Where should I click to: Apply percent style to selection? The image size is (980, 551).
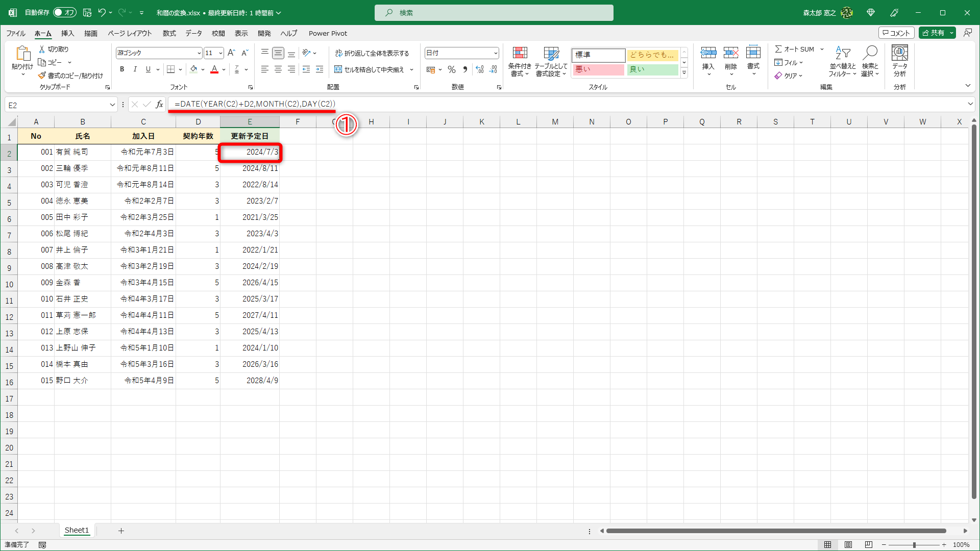tap(451, 69)
